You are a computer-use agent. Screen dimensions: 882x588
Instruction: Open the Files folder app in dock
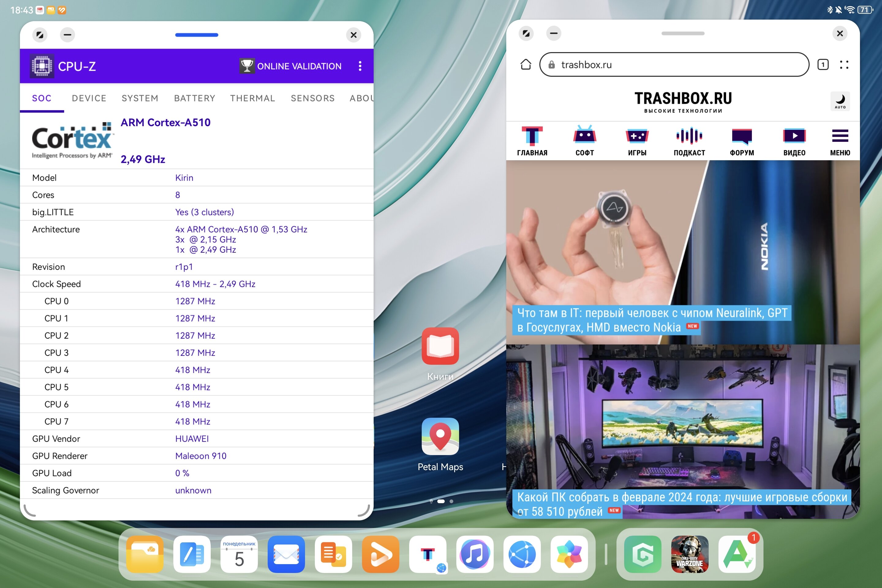click(x=145, y=554)
